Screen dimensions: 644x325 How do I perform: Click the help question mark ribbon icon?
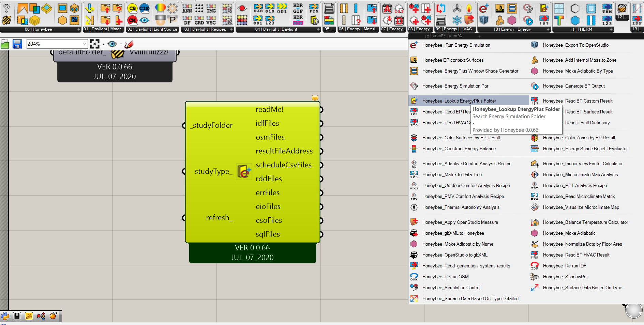click(6, 8)
